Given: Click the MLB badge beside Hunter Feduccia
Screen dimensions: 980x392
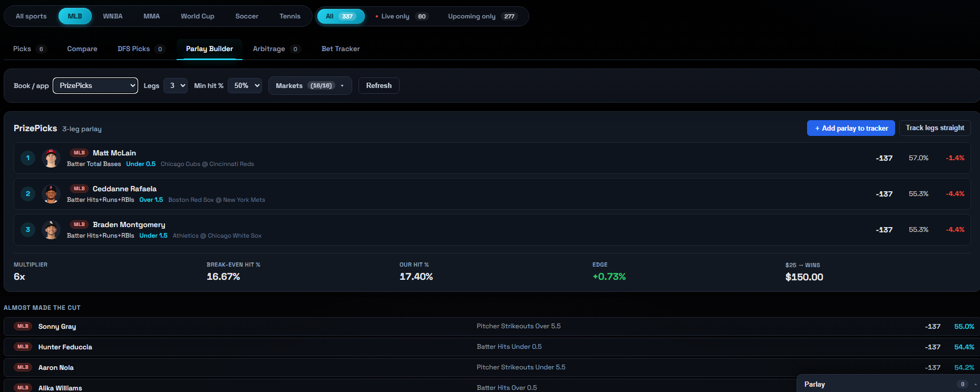Looking at the screenshot, I should pyautogui.click(x=23, y=347).
